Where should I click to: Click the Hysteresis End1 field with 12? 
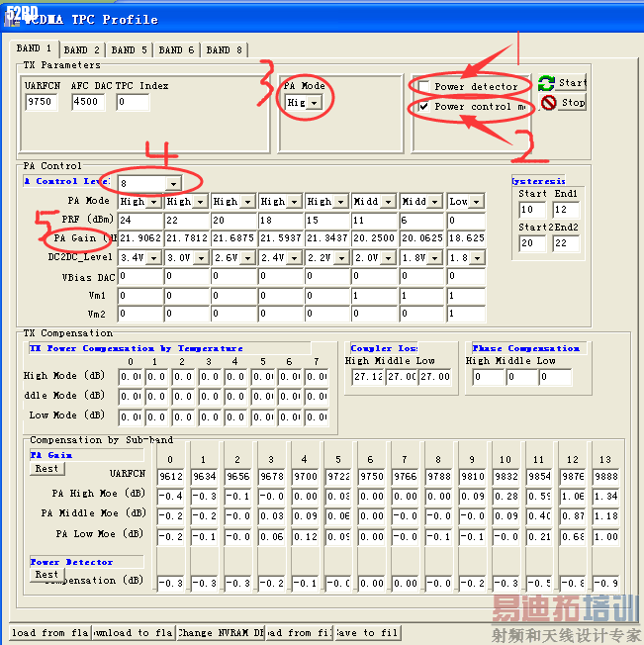[566, 210]
